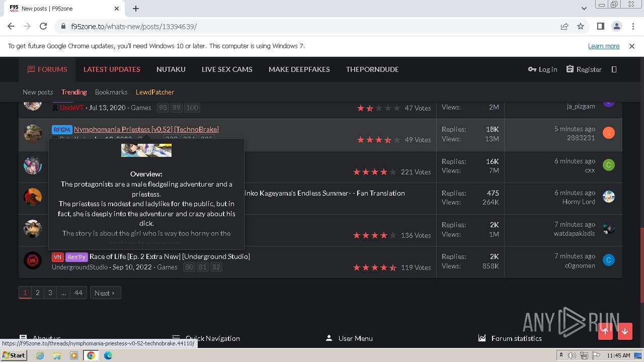Close the New posts F95zone tab
The image size is (644, 362).
coord(117,9)
